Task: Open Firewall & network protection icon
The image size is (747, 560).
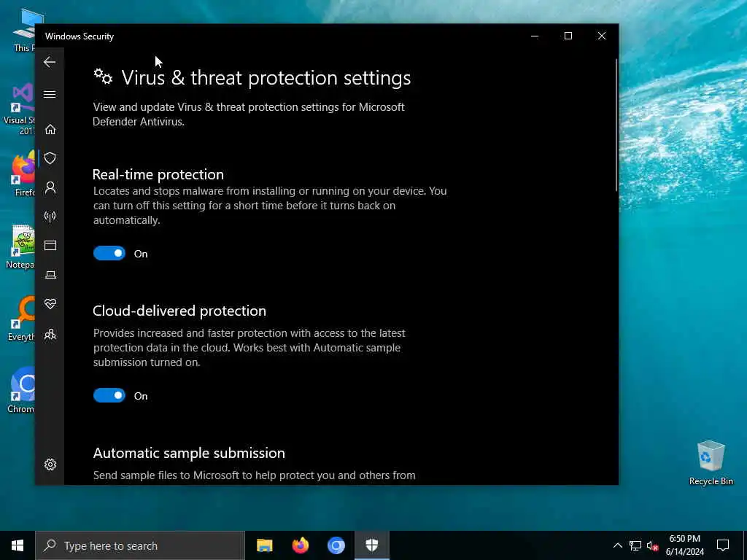Action: tap(50, 217)
